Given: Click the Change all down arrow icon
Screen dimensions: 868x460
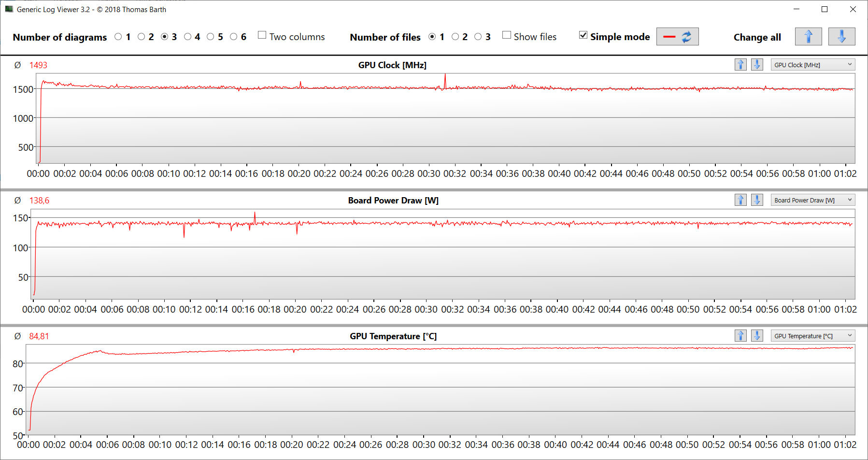Looking at the screenshot, I should click(x=841, y=37).
